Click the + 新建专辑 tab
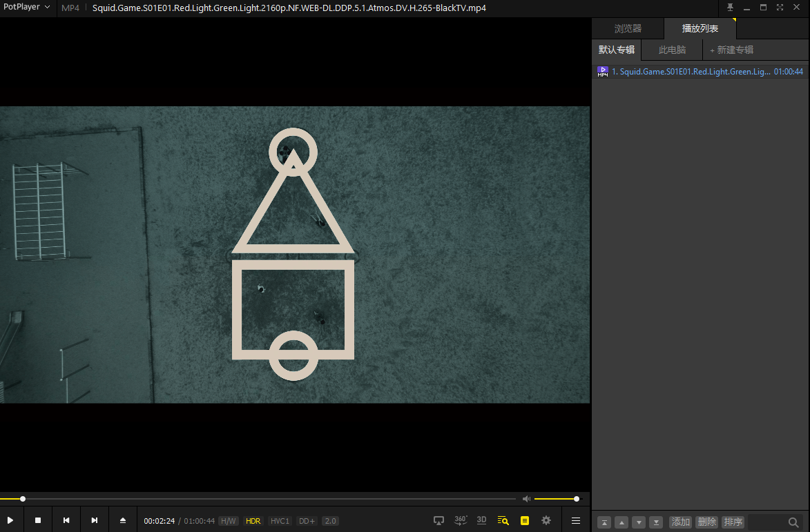The width and height of the screenshot is (810, 532). pos(731,50)
